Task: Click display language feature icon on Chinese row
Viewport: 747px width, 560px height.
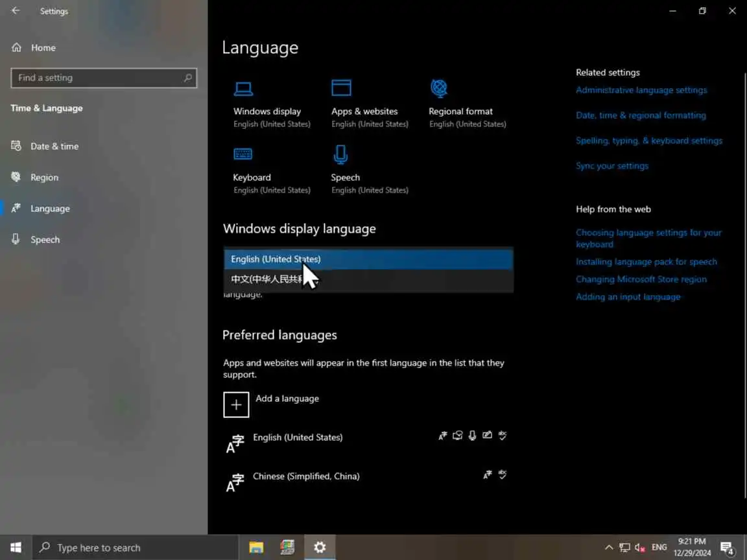Action: pyautogui.click(x=488, y=474)
